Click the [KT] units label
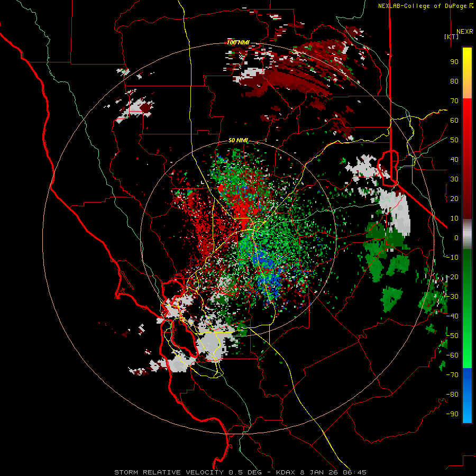This screenshot has height=476, width=476. tap(451, 36)
